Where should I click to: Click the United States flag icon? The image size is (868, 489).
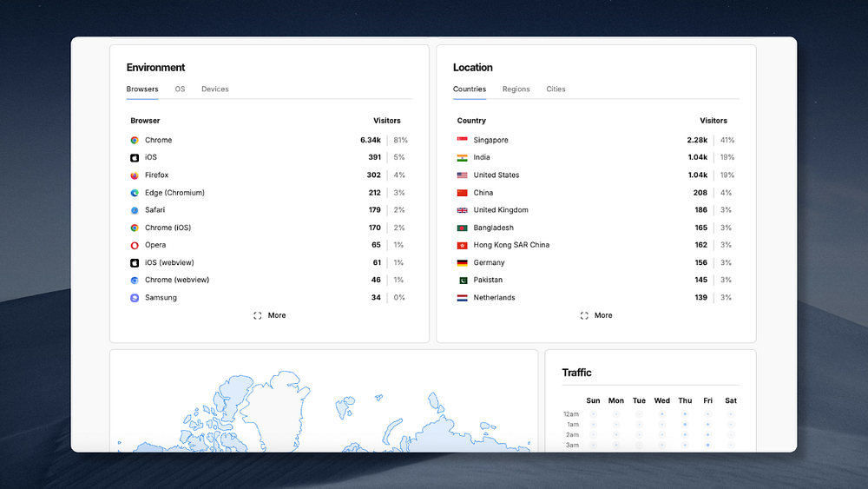click(x=463, y=175)
